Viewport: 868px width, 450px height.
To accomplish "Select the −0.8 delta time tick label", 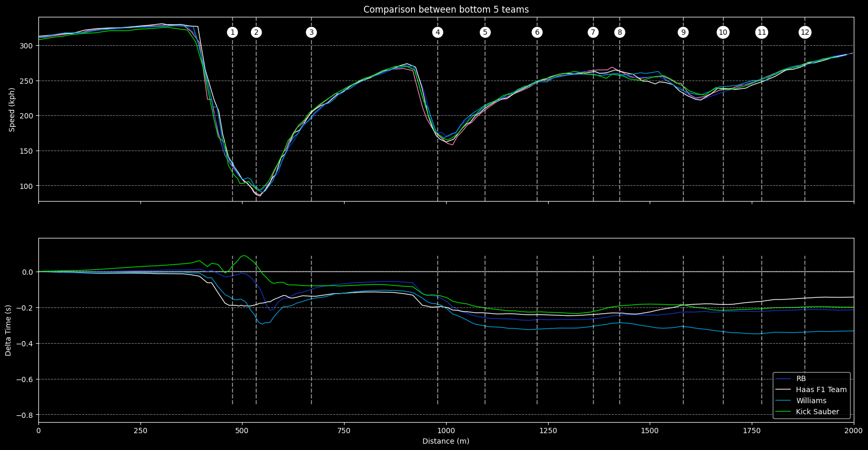I will 24,415.
